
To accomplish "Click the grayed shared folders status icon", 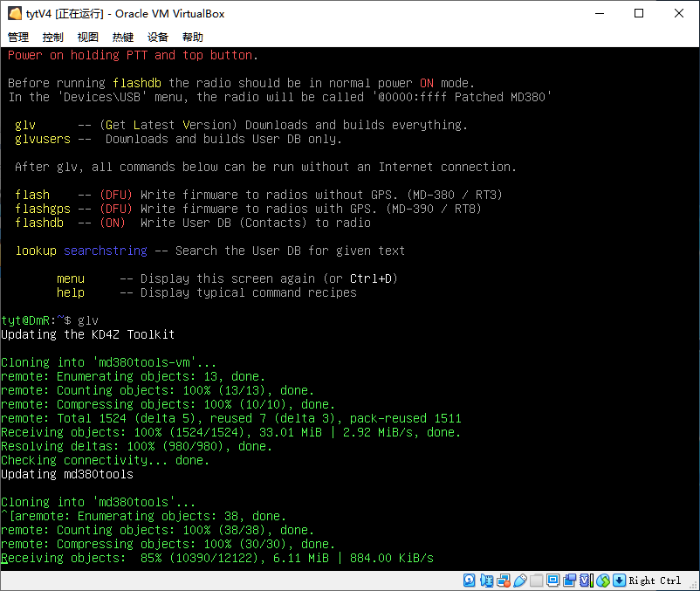I will pos(536,581).
